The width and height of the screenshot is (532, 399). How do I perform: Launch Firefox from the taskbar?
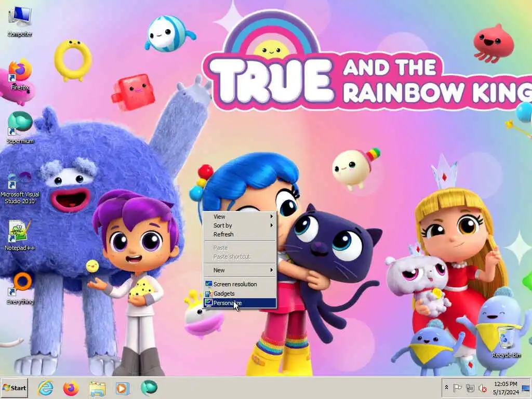(x=71, y=388)
